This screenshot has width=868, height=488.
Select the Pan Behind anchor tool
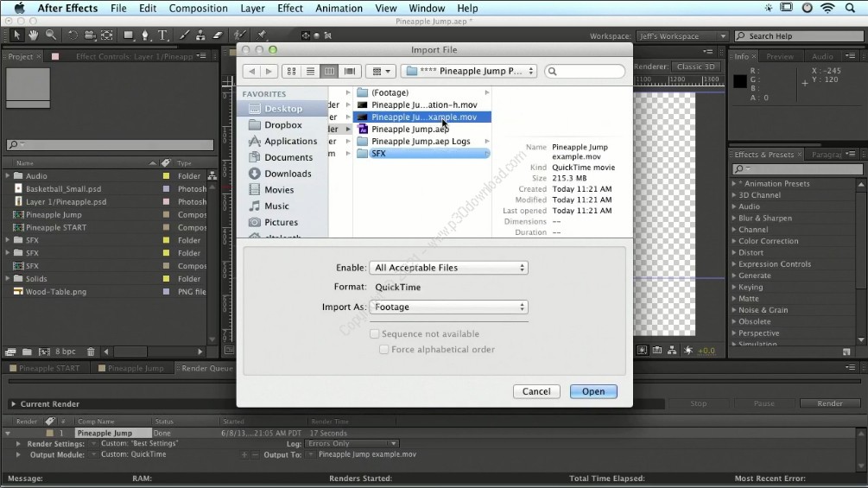click(x=107, y=35)
